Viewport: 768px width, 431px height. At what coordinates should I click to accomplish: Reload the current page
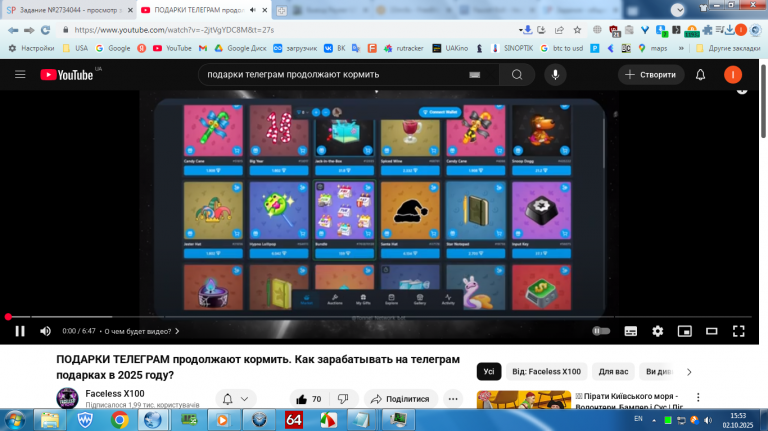[x=45, y=30]
